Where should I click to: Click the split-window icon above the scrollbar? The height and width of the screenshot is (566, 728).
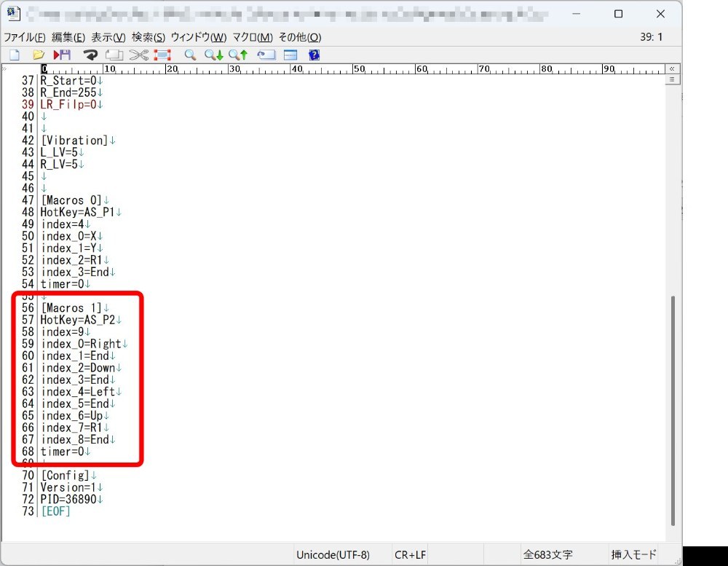[672, 80]
